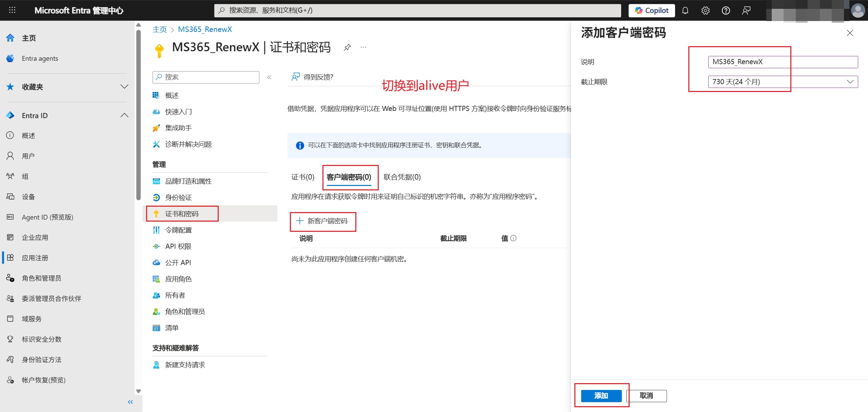The image size is (868, 412).
Task: Launch Copilot from the header
Action: (651, 11)
